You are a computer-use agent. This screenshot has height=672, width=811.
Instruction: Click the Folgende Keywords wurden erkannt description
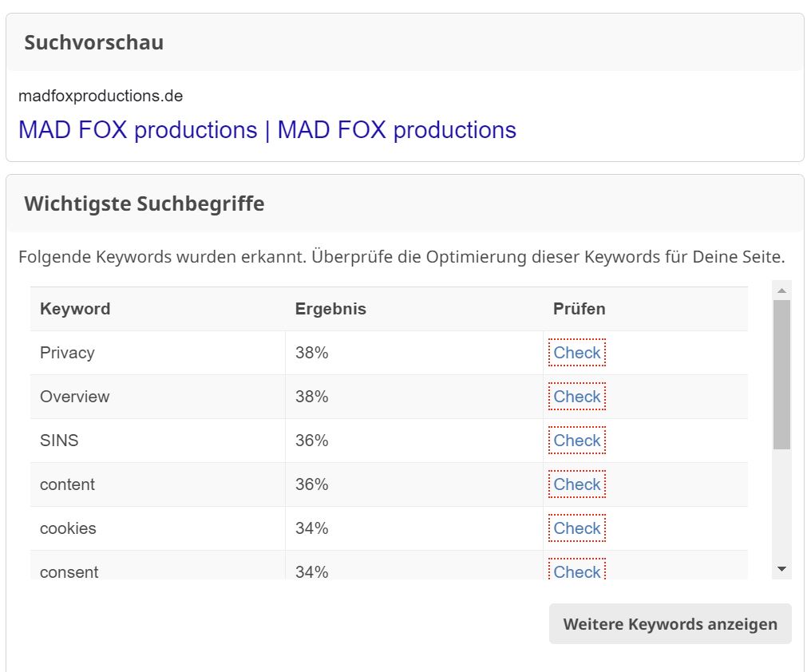(402, 257)
